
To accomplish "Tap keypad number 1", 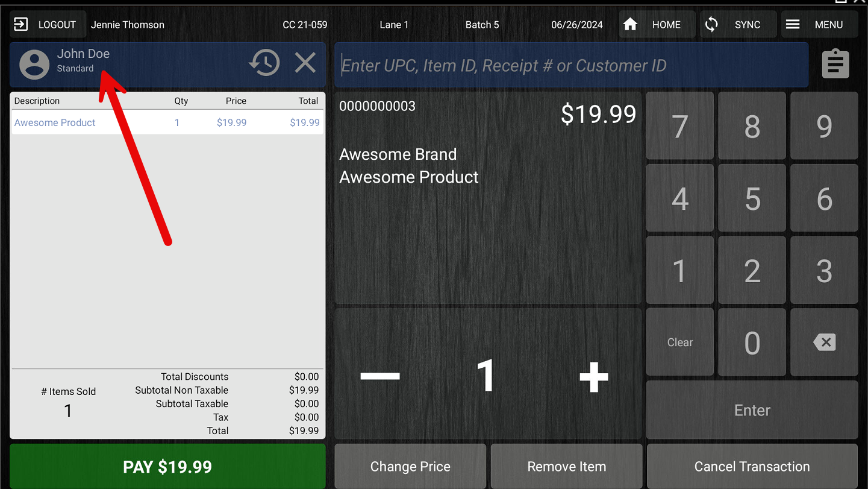I will pyautogui.click(x=680, y=270).
